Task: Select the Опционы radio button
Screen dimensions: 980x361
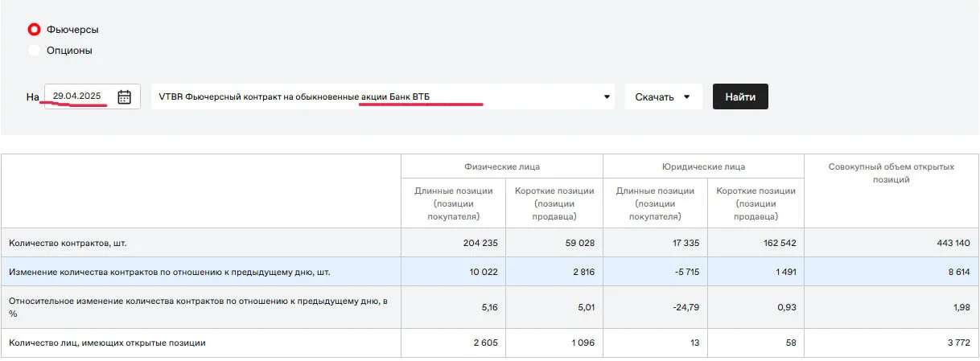Action: tap(34, 51)
